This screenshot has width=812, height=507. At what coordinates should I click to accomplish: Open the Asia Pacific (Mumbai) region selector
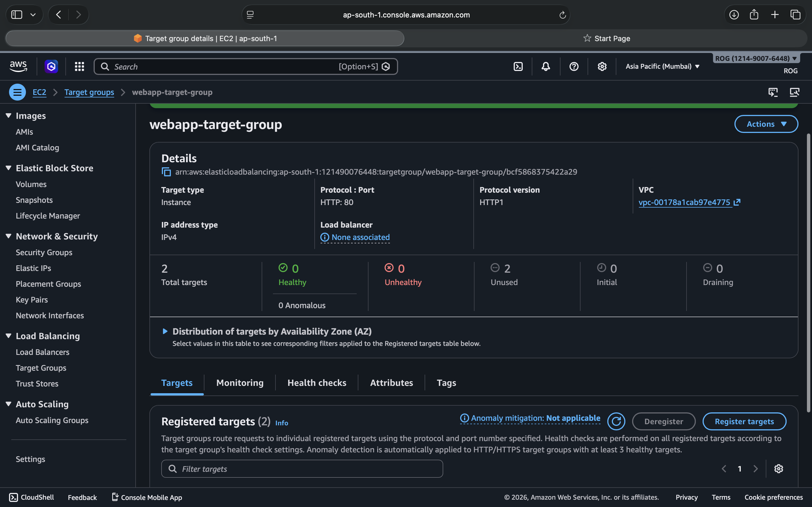[x=662, y=66]
